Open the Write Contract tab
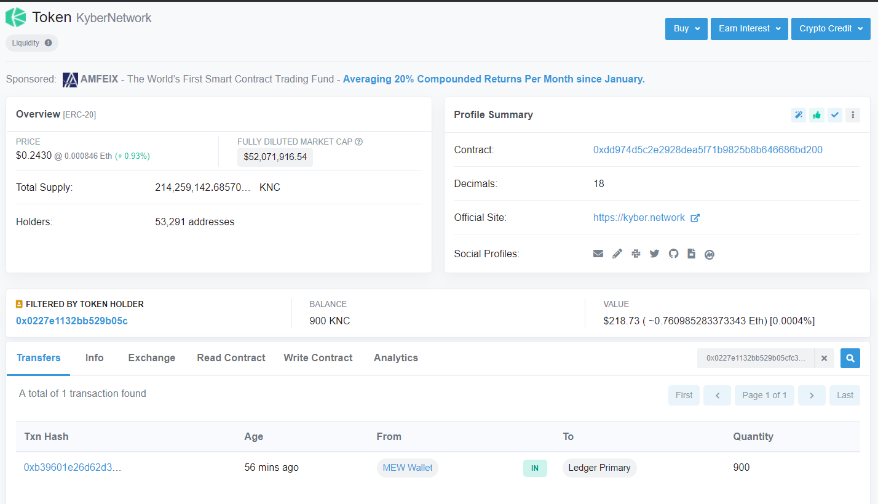 [318, 358]
